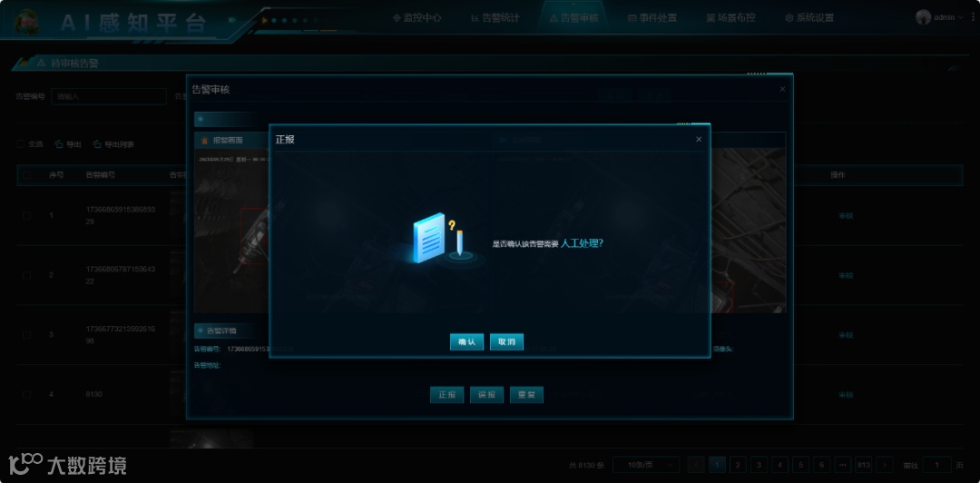Check the row 1 alarm checkbox
Image resolution: width=980 pixels, height=483 pixels.
(x=26, y=216)
